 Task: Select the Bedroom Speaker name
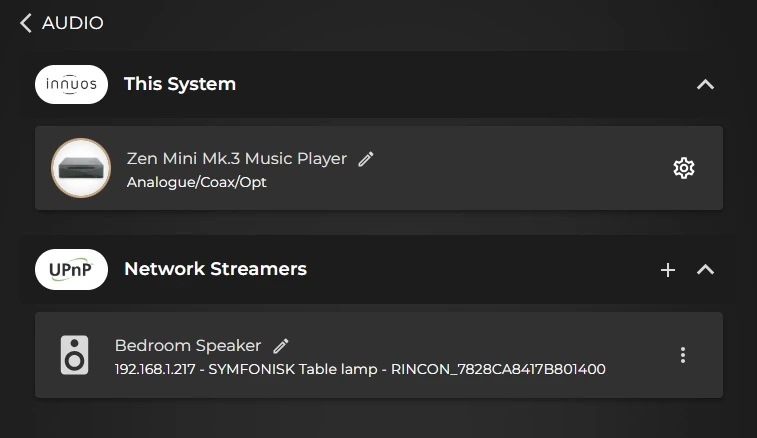(x=188, y=345)
